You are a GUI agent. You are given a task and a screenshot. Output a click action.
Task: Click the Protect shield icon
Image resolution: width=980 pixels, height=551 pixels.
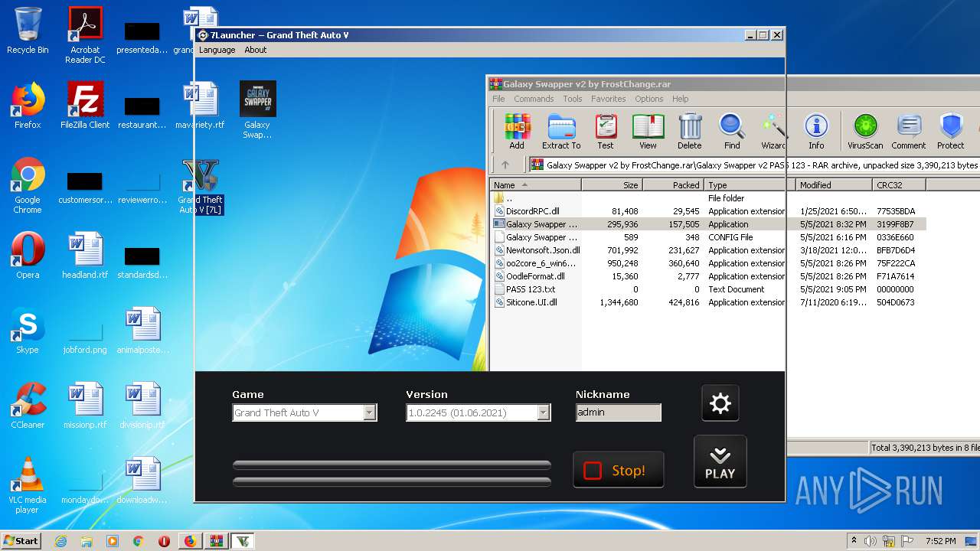(951, 131)
